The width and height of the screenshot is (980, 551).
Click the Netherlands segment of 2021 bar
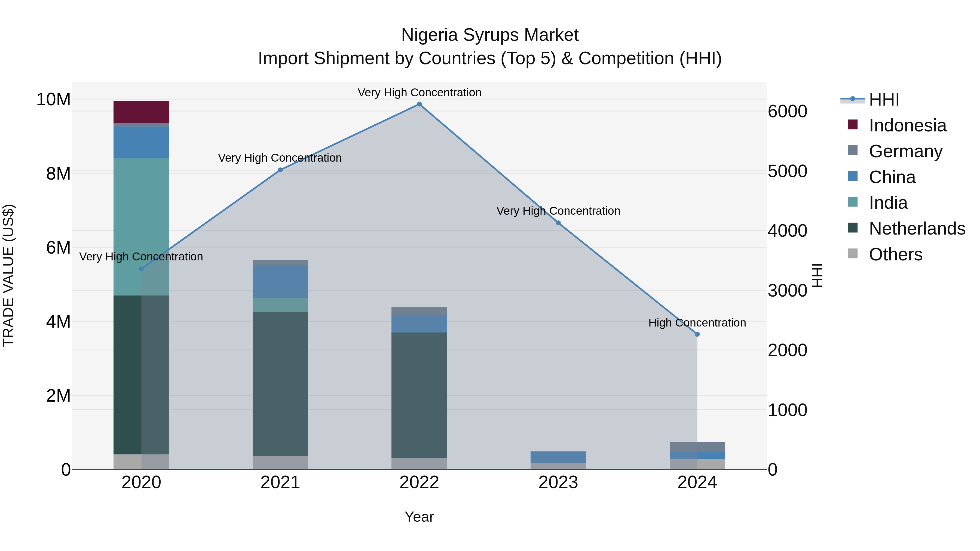(x=280, y=384)
